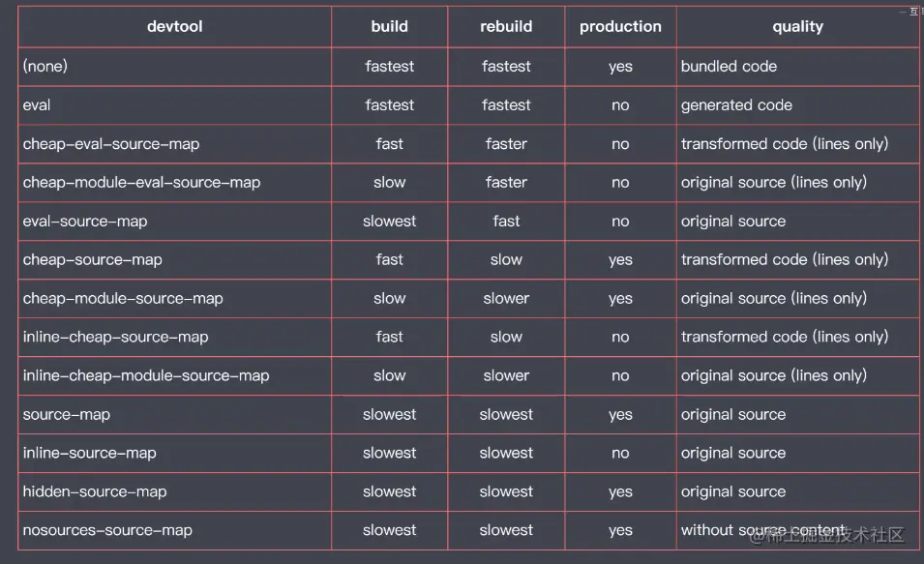Select the inline-cheap-source-map cell
The width and height of the screenshot is (924, 564).
174,337
